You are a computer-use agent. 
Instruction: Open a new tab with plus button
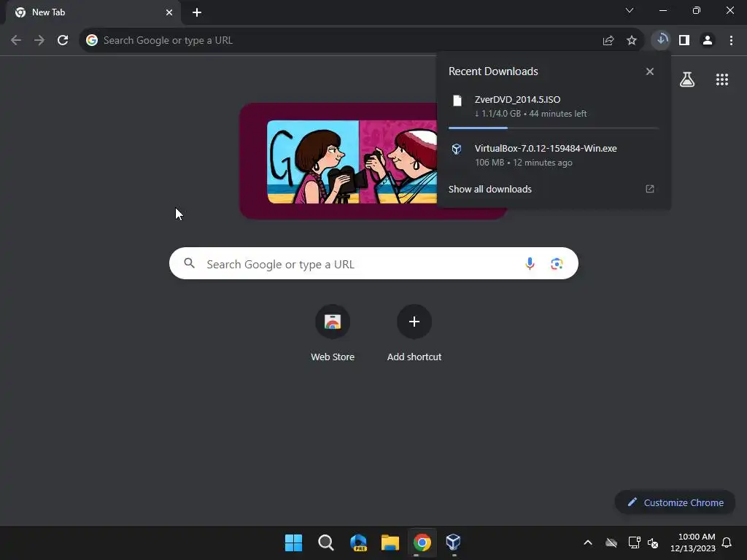pyautogui.click(x=197, y=12)
